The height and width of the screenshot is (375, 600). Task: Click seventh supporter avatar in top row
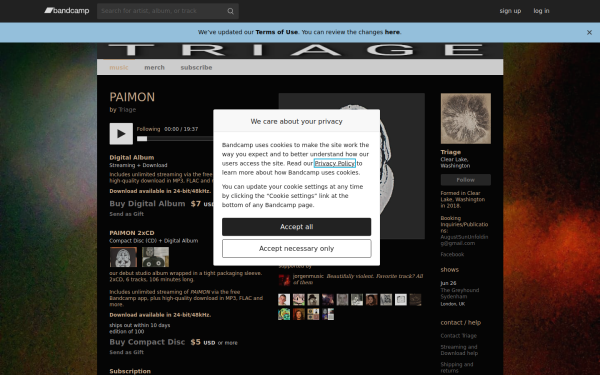pyautogui.click(x=372, y=300)
